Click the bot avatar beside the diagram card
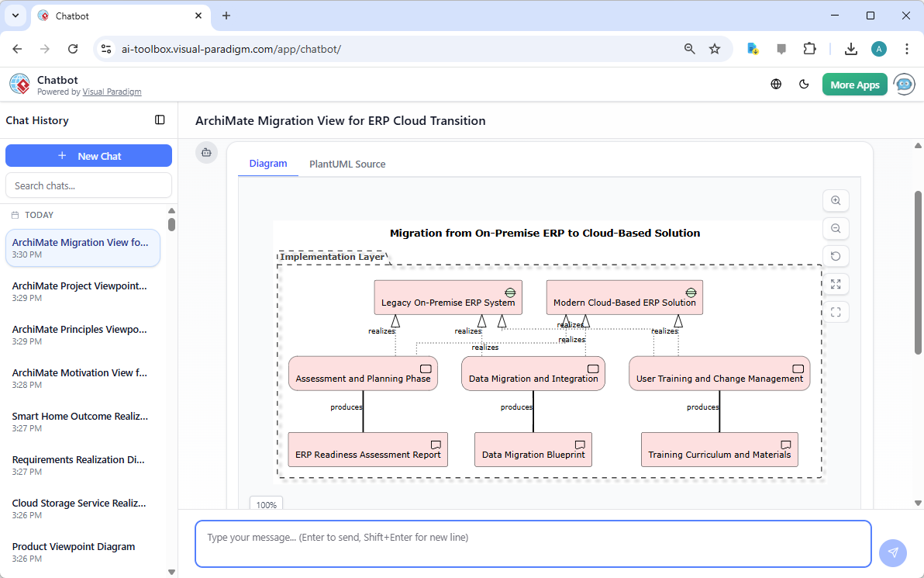 pos(206,153)
